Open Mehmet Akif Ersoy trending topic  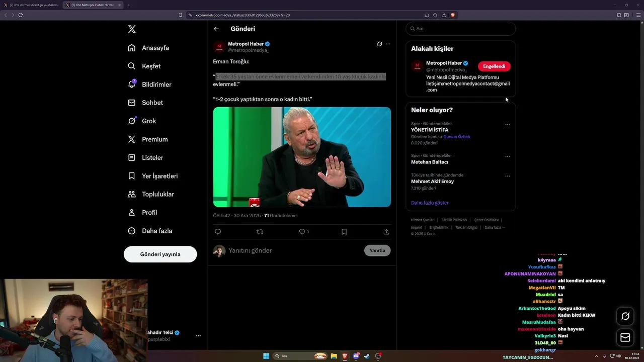[432, 182]
